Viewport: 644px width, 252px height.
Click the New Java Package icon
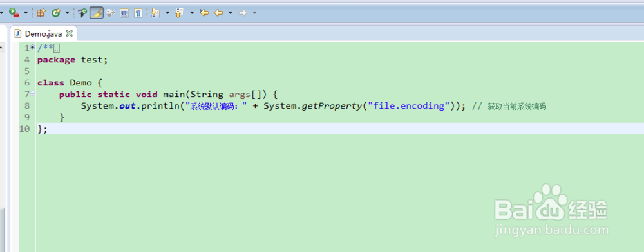click(x=41, y=13)
